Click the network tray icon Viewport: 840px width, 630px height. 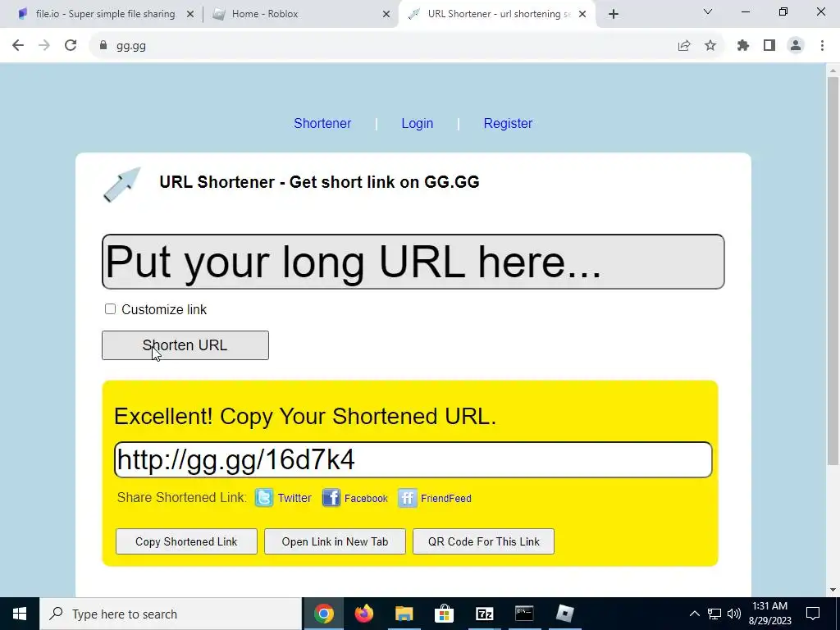pos(714,614)
